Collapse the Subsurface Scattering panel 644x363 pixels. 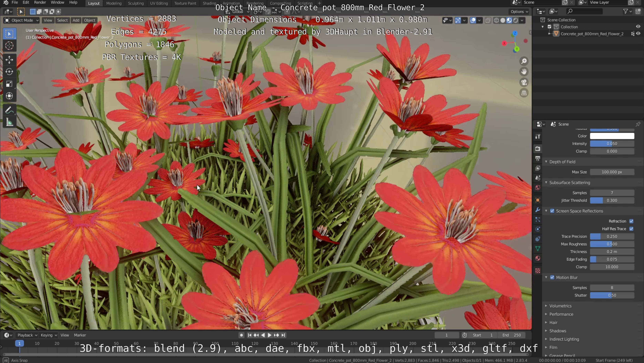569,183
